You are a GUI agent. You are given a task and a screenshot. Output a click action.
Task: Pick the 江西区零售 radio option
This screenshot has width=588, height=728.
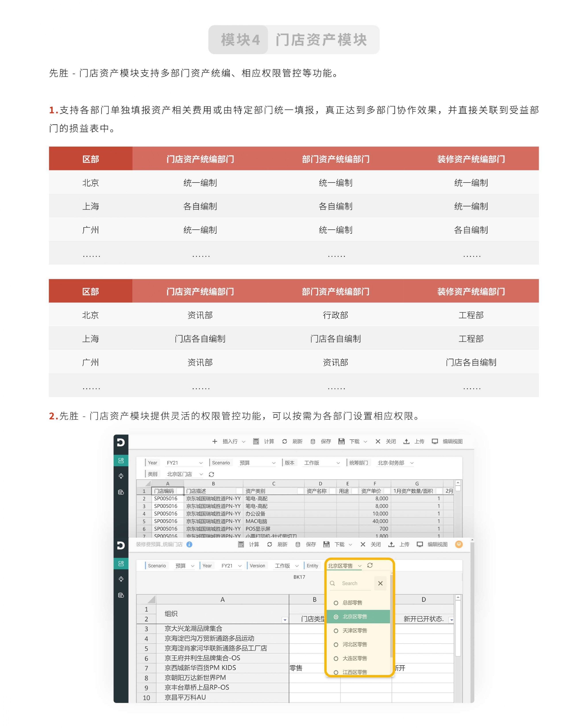(336, 672)
